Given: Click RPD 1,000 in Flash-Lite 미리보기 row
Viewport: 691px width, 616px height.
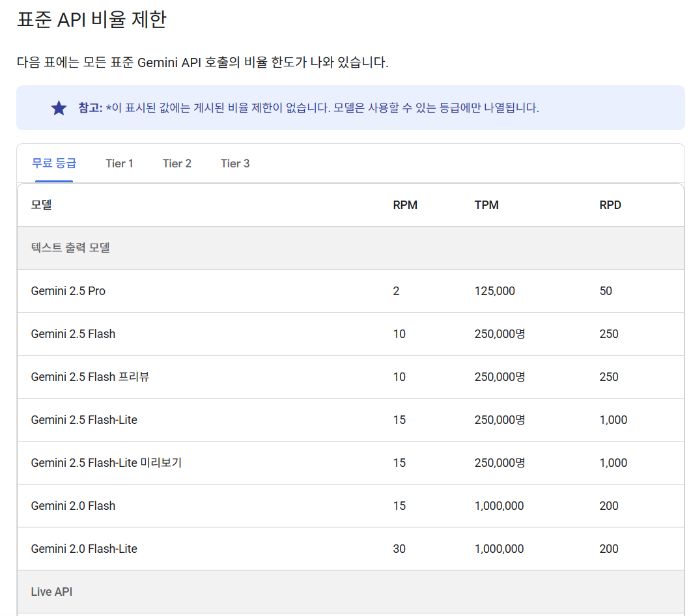Looking at the screenshot, I should pos(613,463).
